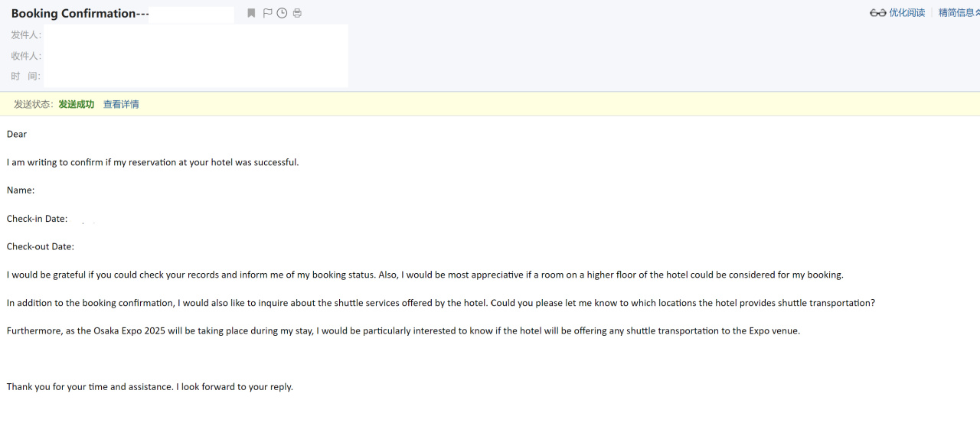Print the email using the printer icon

(297, 13)
